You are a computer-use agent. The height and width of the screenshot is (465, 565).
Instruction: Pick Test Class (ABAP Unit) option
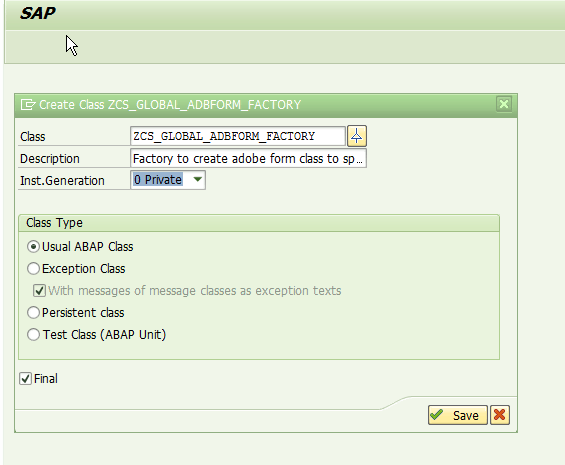click(33, 335)
